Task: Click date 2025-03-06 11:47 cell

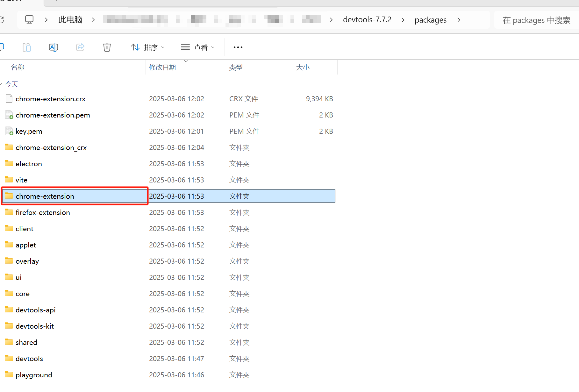Action: 176,359
